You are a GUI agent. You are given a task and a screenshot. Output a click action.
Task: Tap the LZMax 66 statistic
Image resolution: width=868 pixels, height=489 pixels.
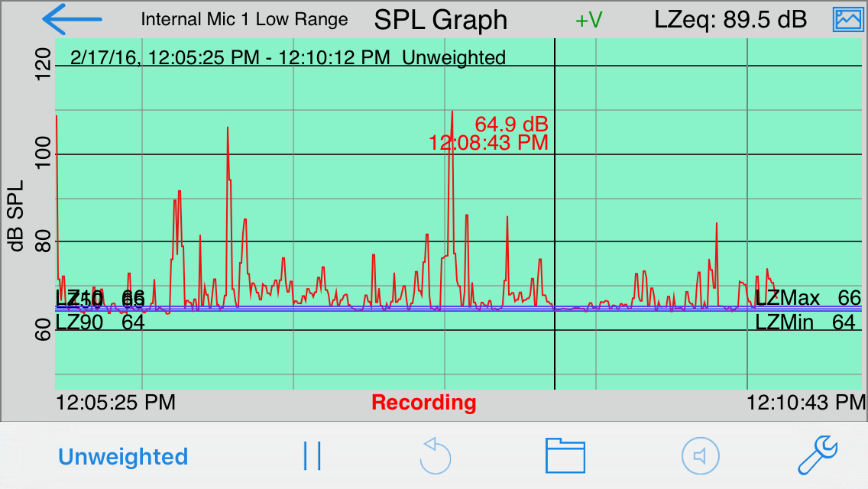(x=808, y=298)
